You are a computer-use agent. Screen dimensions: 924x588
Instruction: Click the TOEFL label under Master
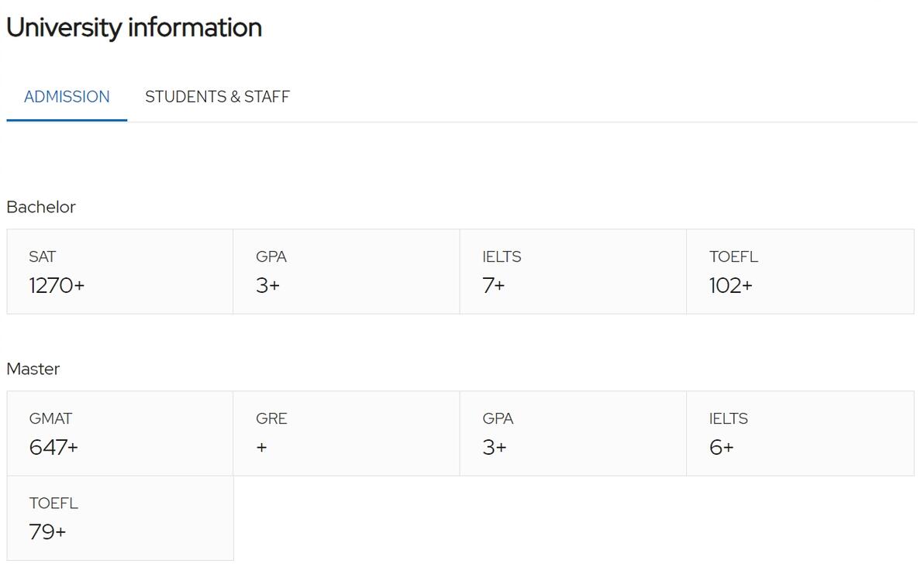coord(53,503)
